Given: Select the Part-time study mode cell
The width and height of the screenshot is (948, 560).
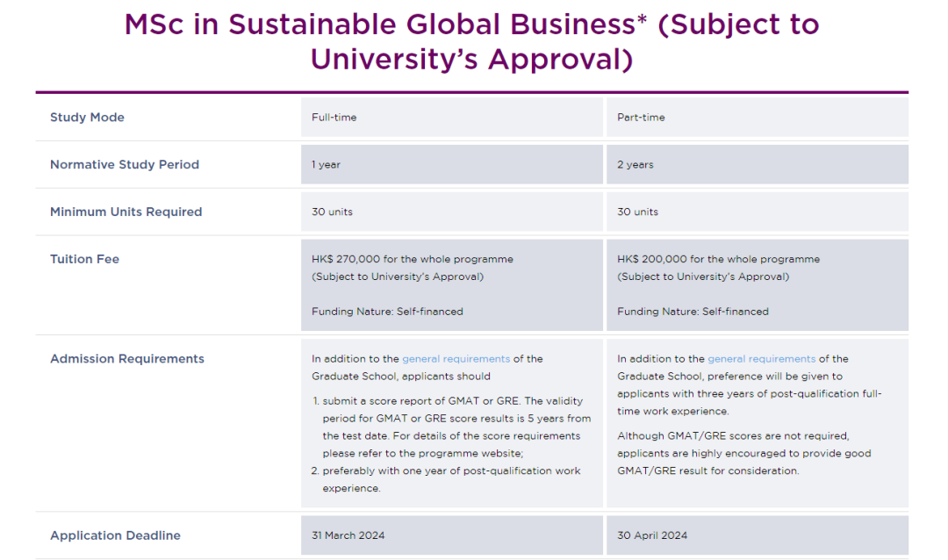Looking at the screenshot, I should click(x=640, y=118).
